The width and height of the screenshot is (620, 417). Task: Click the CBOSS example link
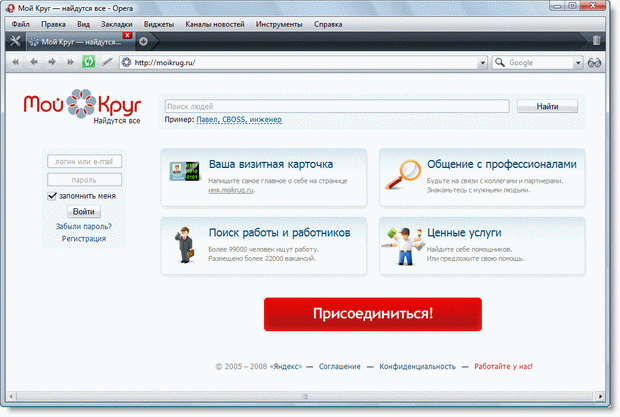click(x=234, y=119)
